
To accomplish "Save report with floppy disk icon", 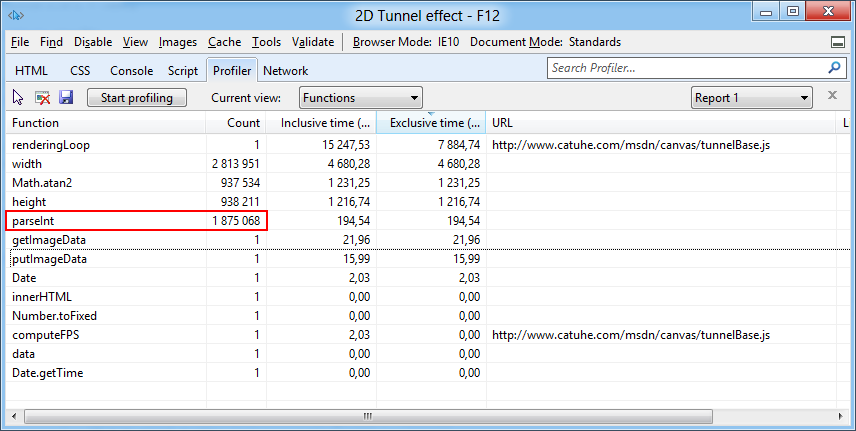I will point(66,98).
